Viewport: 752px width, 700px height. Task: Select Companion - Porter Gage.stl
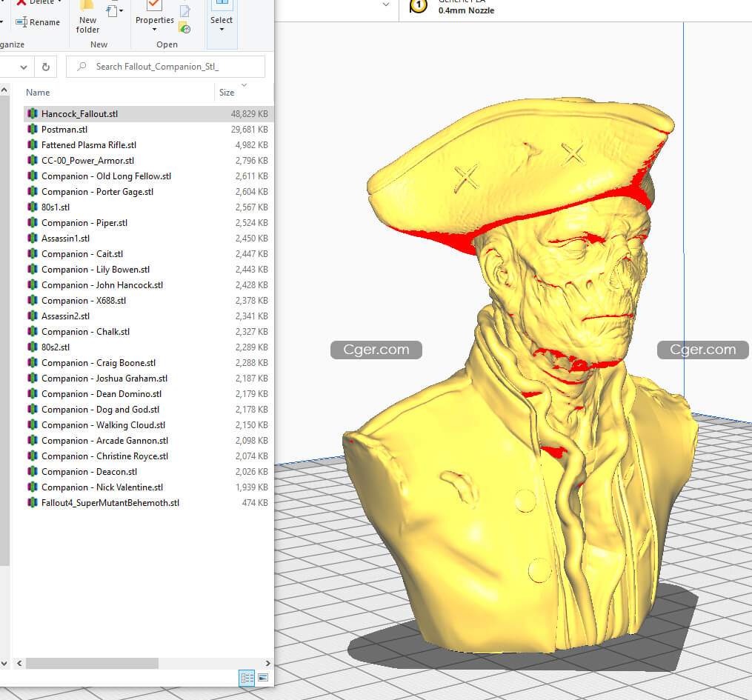pyautogui.click(x=149, y=192)
